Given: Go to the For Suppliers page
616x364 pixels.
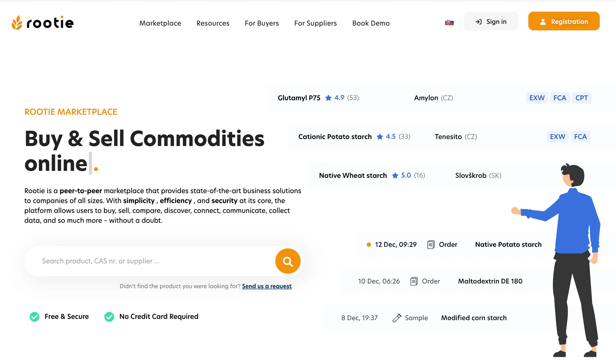Looking at the screenshot, I should coord(315,23).
